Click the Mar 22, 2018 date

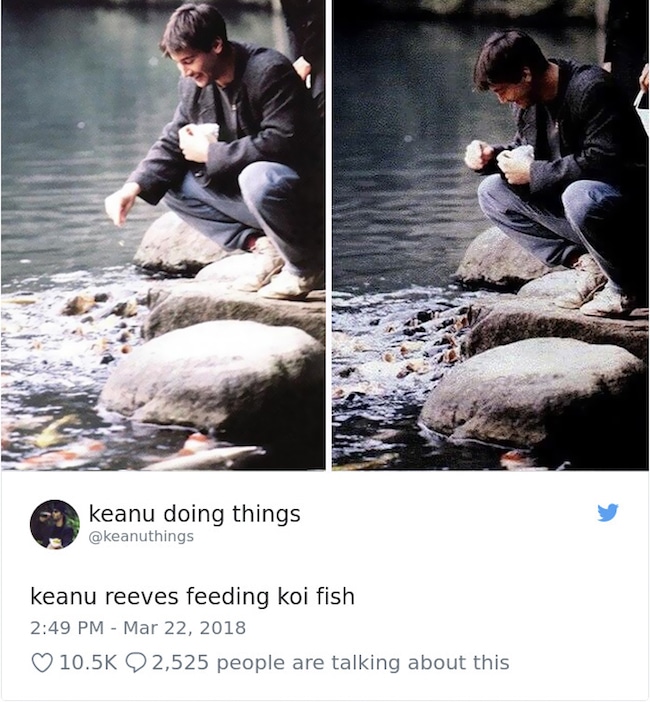point(184,628)
